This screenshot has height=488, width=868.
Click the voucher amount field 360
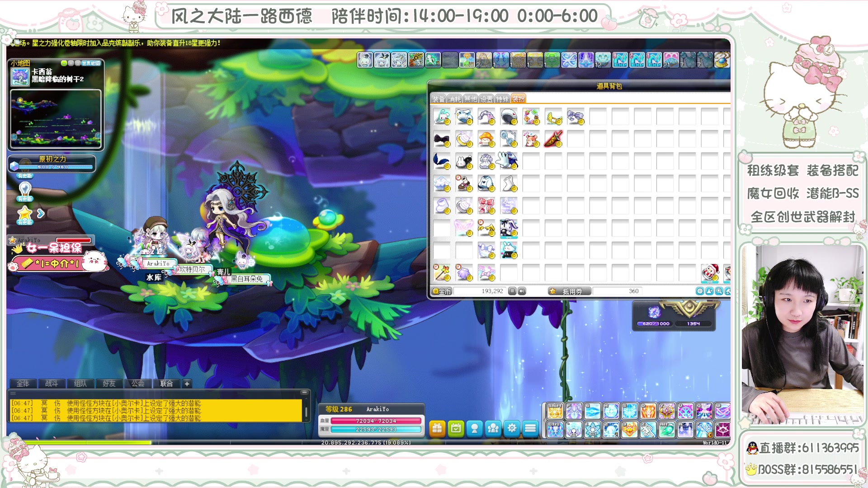point(617,291)
